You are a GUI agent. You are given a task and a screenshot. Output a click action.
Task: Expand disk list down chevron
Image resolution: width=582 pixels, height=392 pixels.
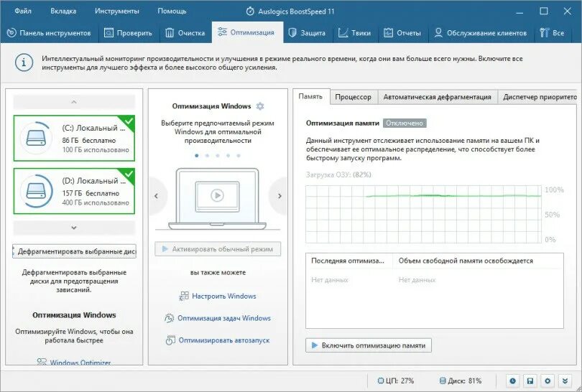74,228
